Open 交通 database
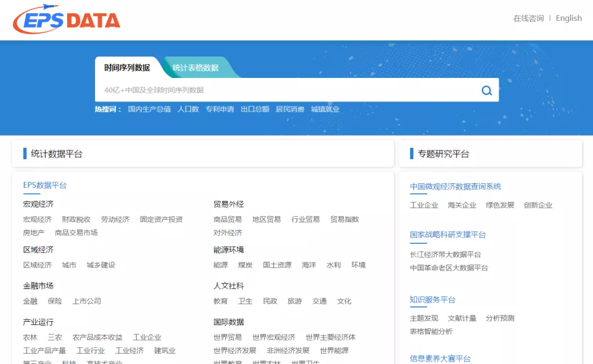This screenshot has height=364, width=593. pos(320,301)
